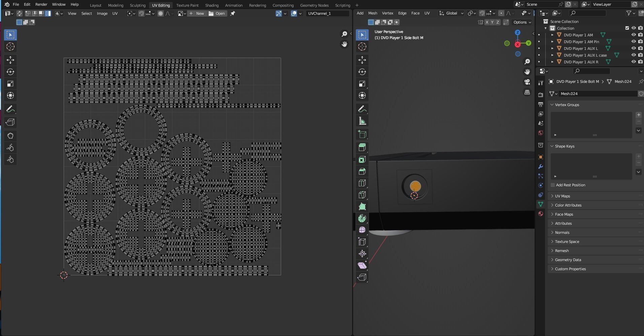Toggle Z axis mesh mirror
The height and width of the screenshot is (336, 644).
(x=498, y=22)
